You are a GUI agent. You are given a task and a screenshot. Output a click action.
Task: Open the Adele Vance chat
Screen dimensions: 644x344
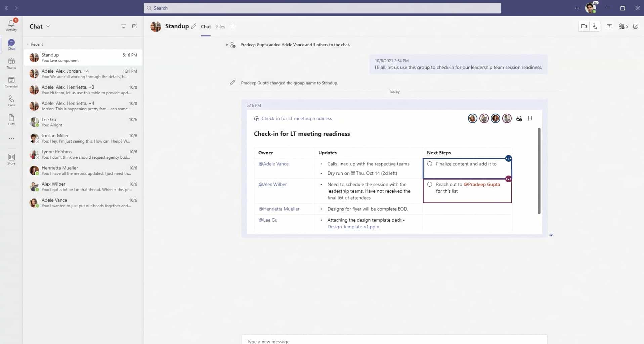coord(83,203)
